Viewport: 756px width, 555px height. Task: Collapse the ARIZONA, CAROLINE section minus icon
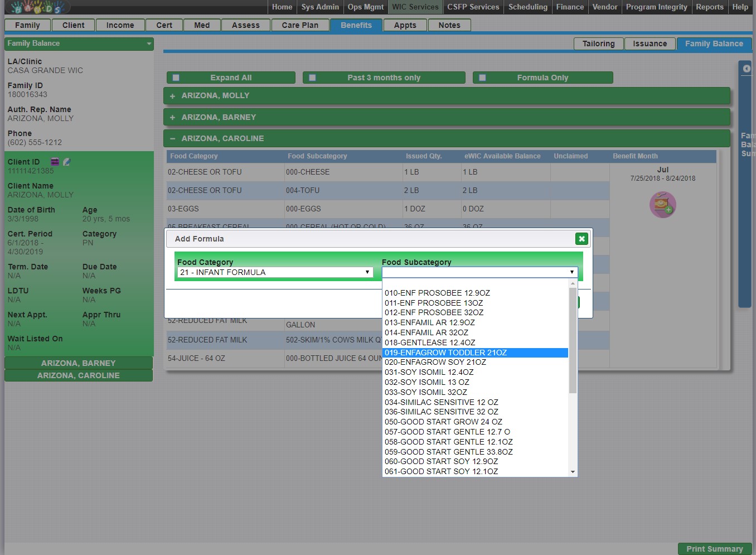(x=172, y=139)
